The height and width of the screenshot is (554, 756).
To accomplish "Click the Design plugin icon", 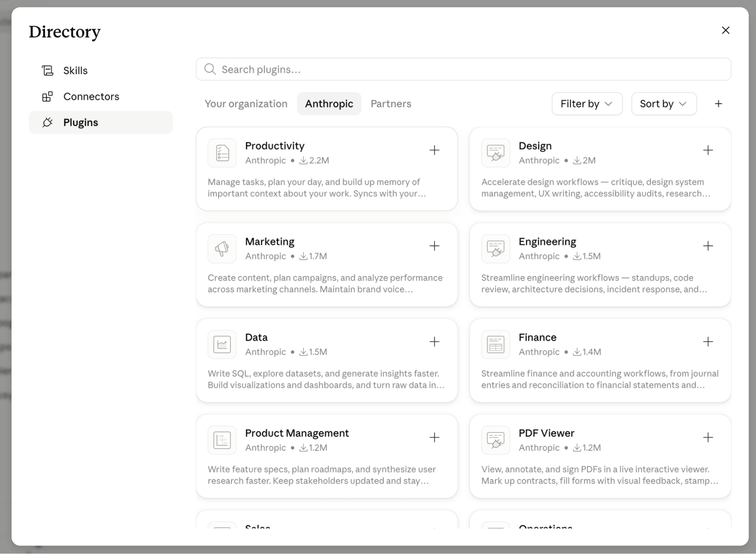I will click(496, 153).
